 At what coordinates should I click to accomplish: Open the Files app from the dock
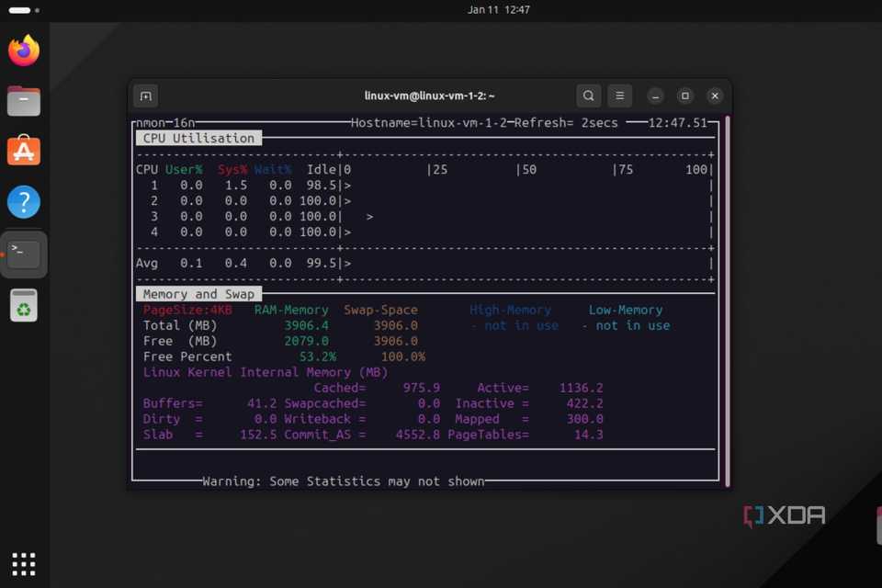click(23, 101)
